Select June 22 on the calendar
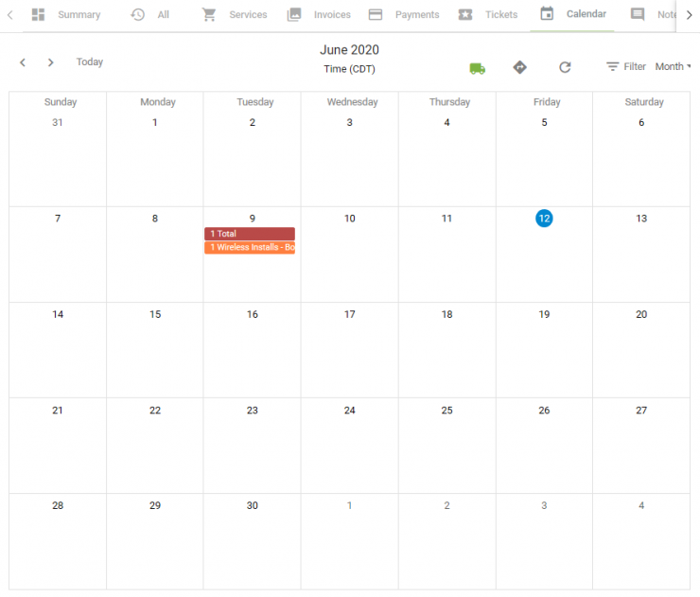 click(x=155, y=411)
